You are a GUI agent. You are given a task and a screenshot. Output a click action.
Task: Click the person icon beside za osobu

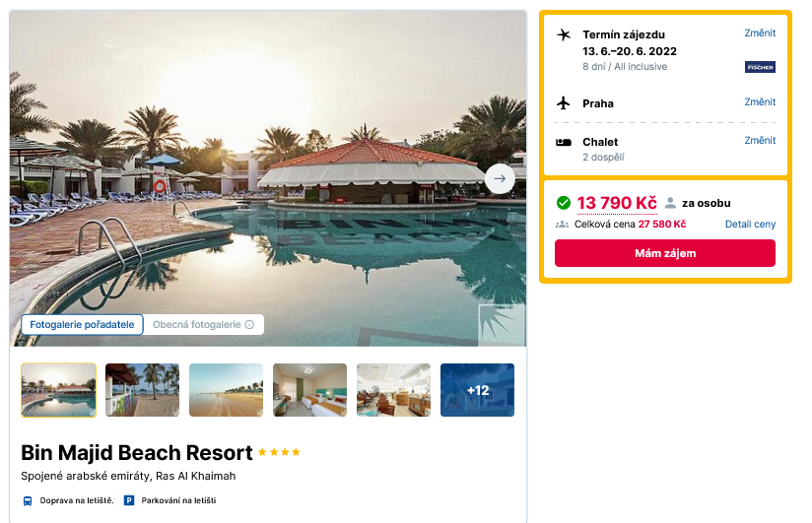pyautogui.click(x=670, y=203)
